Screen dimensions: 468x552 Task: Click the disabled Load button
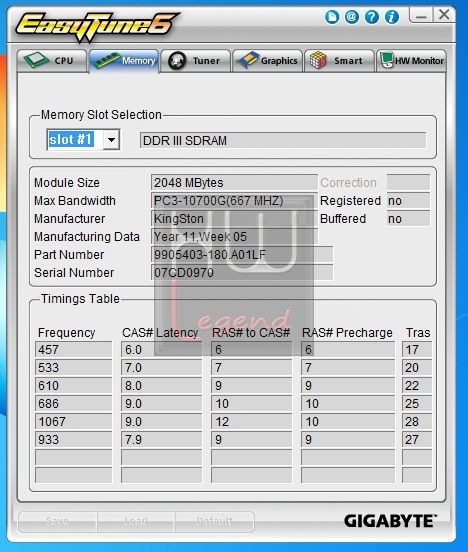136,521
